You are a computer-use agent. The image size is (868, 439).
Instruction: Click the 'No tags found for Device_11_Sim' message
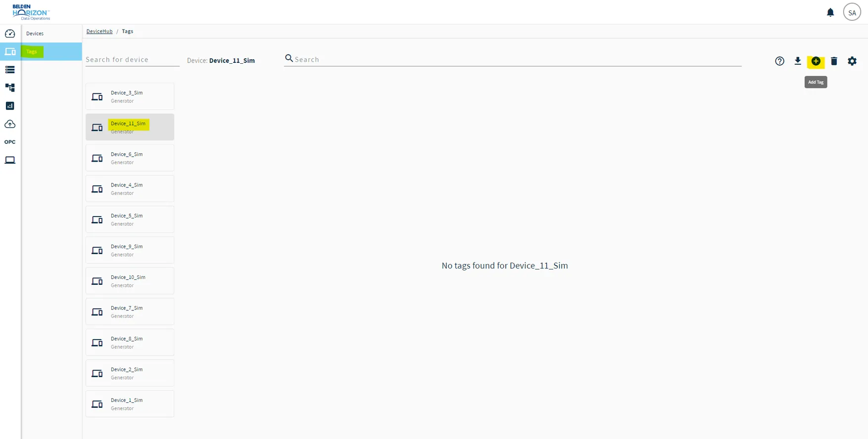[x=505, y=265]
